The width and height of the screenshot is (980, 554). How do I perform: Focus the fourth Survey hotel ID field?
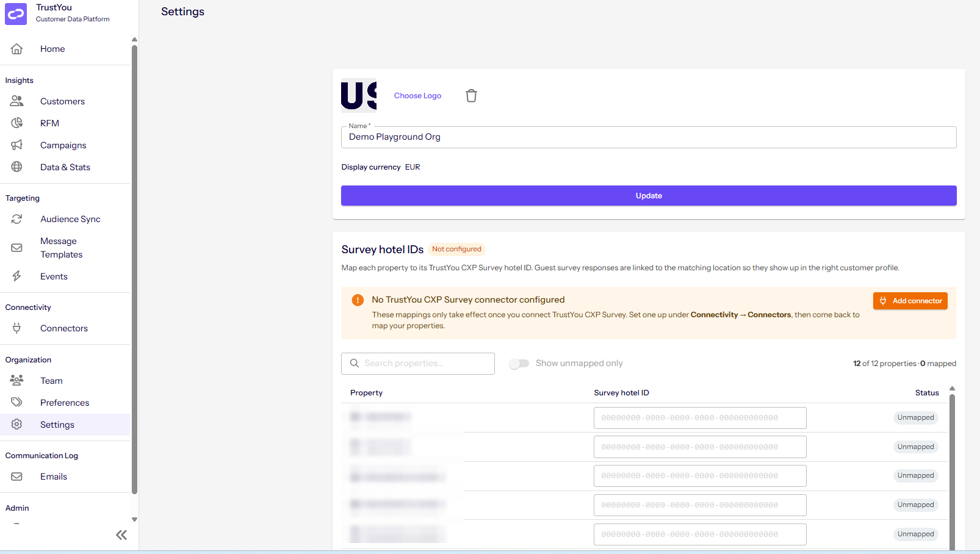[700, 505]
